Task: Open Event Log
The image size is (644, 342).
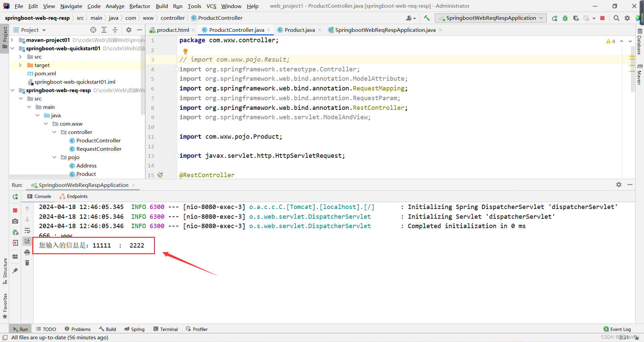Action: (617, 329)
